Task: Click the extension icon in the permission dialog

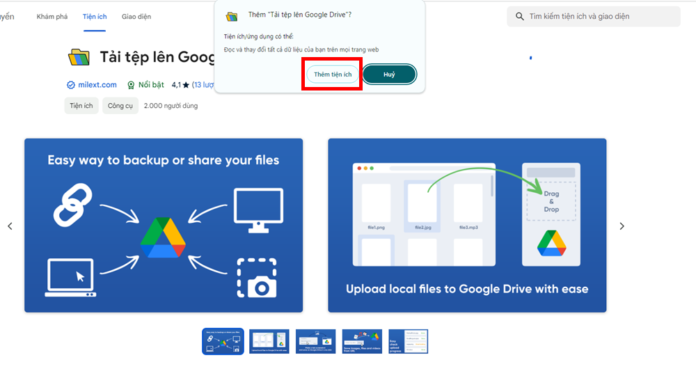Action: click(x=232, y=17)
